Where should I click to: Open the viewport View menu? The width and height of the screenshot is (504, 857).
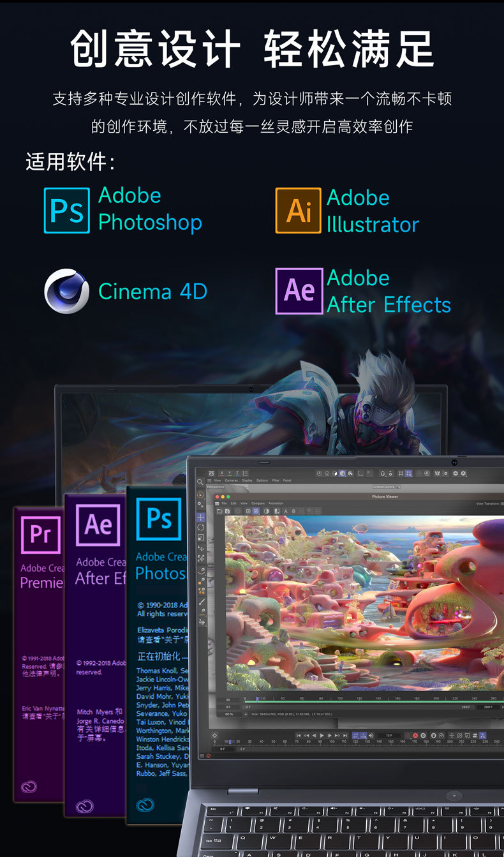218,480
